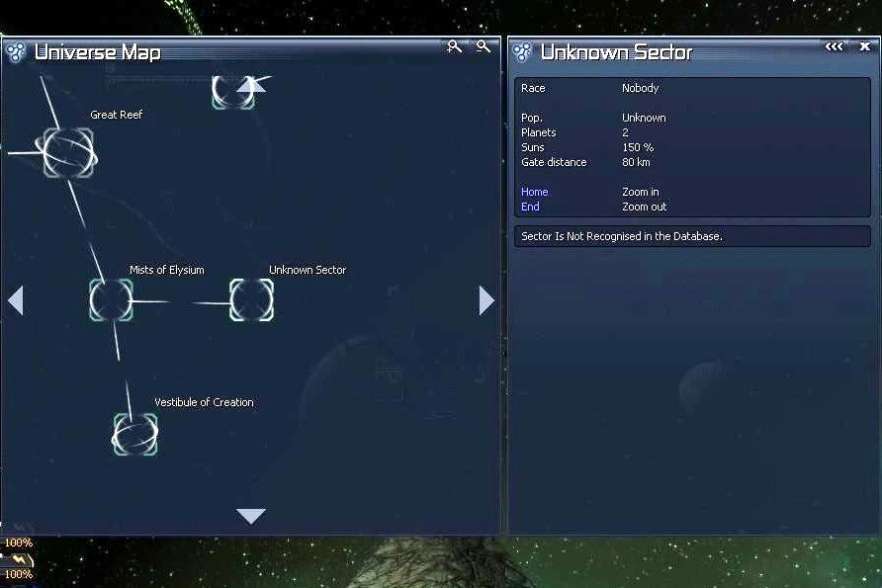This screenshot has width=882, height=588.
Task: Select the Mists of Elysium sector node
Action: coord(111,300)
